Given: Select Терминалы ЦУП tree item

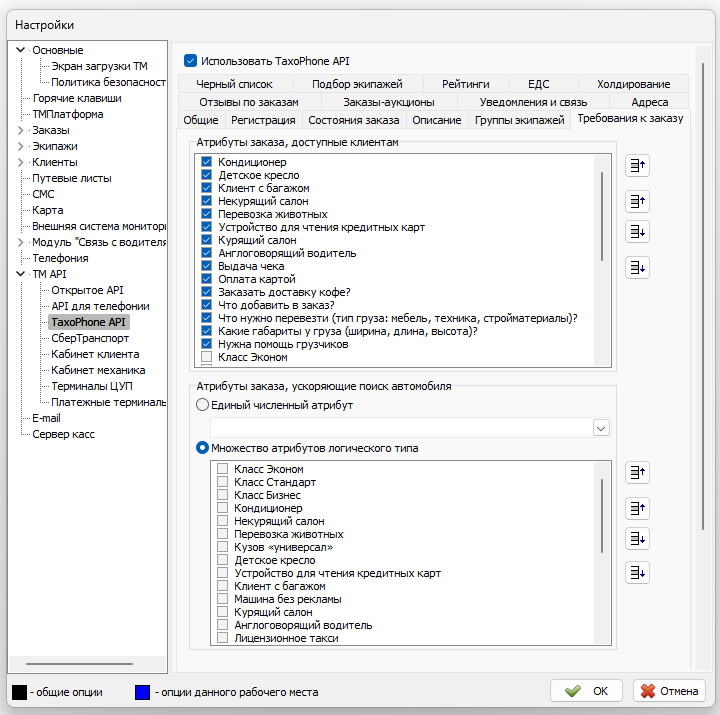Looking at the screenshot, I should point(92,386).
